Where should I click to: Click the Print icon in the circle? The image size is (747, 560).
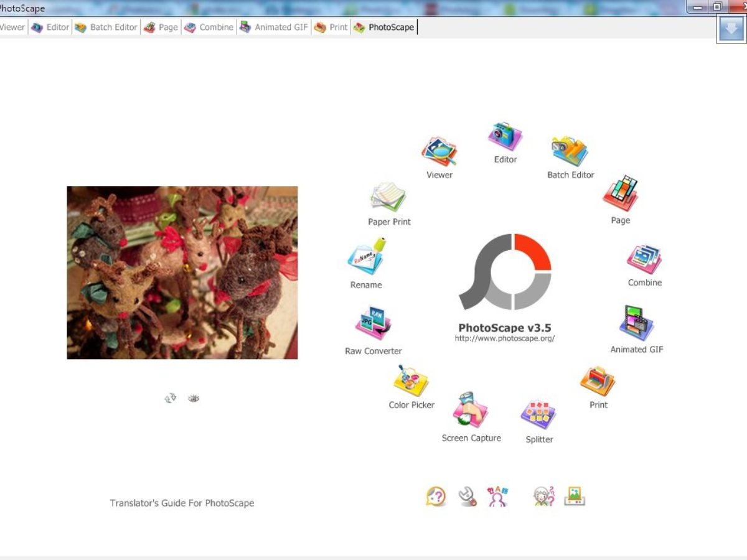598,381
